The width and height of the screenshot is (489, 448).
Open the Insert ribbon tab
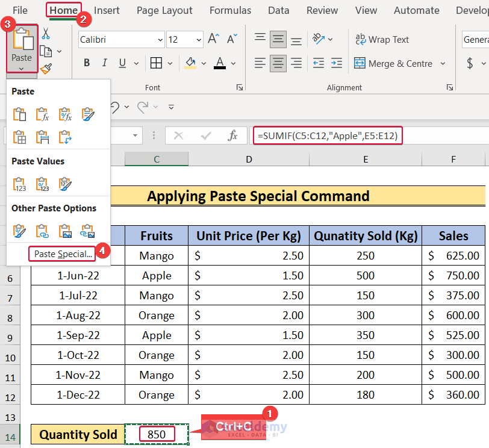click(x=107, y=10)
